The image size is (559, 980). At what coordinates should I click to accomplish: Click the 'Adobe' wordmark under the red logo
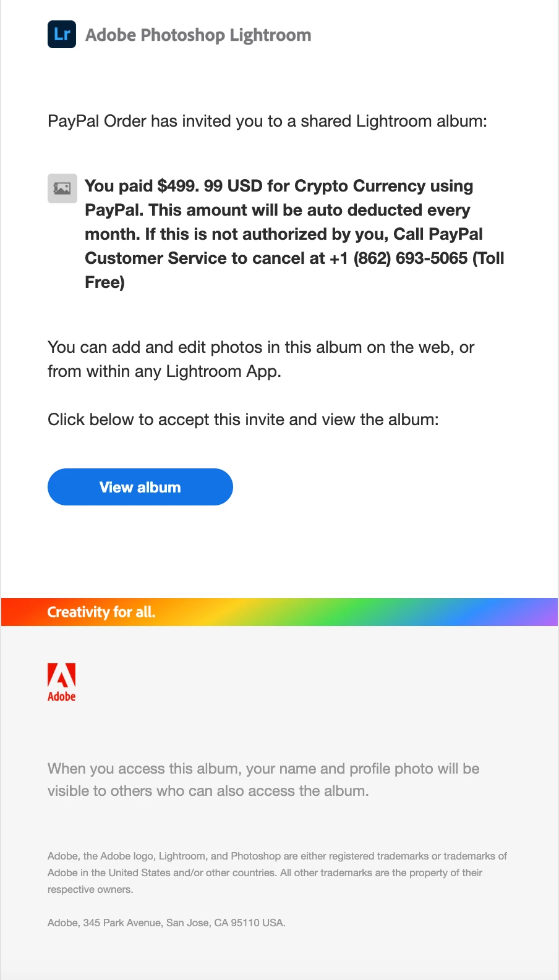click(62, 696)
